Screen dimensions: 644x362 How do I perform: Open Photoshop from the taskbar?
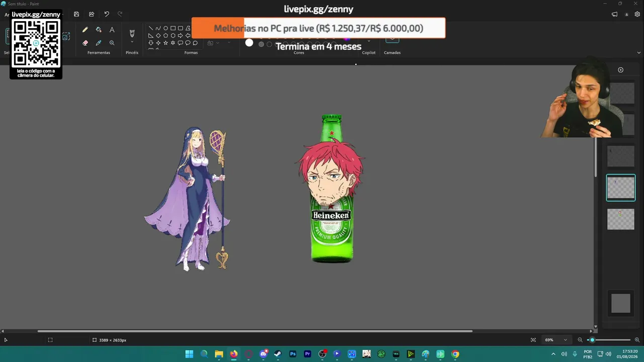[x=293, y=354]
